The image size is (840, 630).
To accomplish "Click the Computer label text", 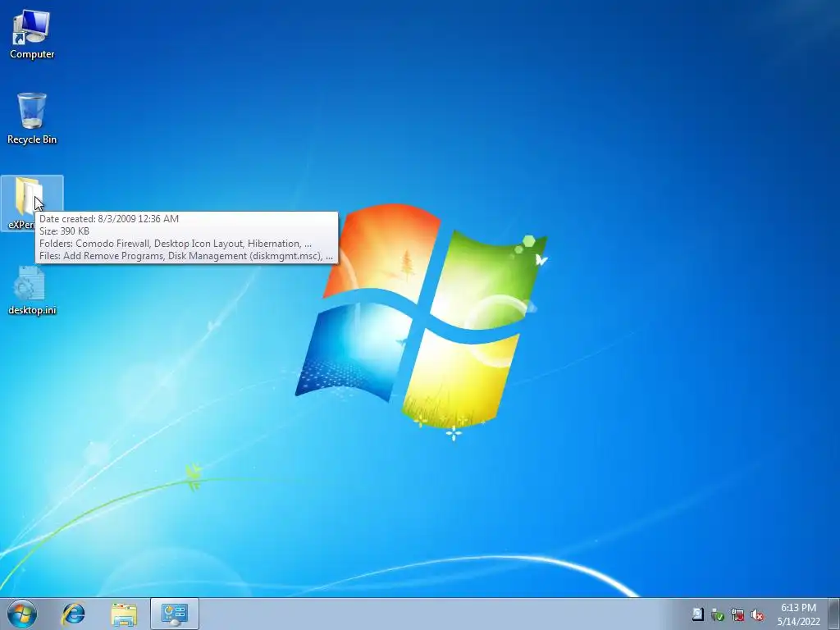I will pyautogui.click(x=32, y=54).
